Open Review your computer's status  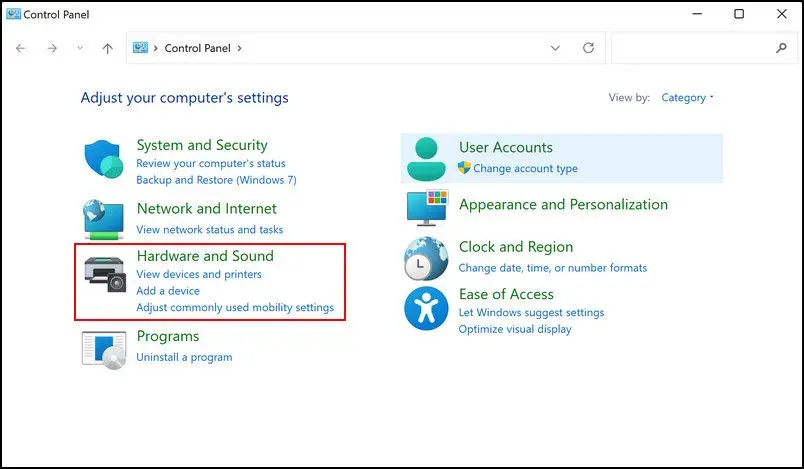click(x=211, y=164)
